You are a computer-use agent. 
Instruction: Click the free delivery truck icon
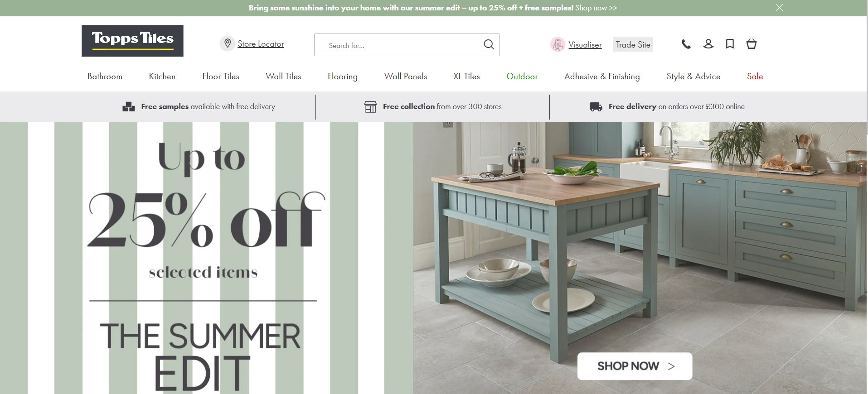click(596, 107)
